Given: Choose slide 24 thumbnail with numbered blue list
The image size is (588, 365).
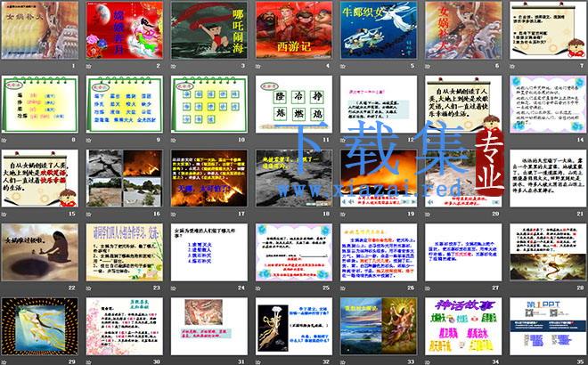Looking at the screenshot, I should point(209,252).
